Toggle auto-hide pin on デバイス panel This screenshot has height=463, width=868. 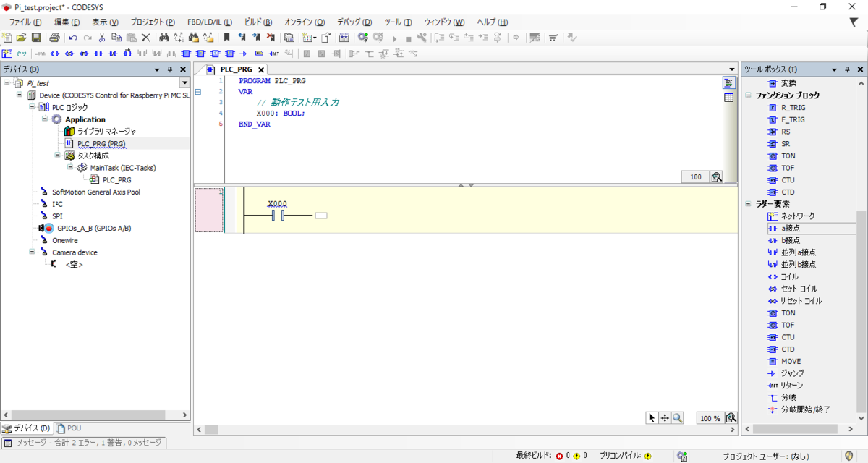170,69
